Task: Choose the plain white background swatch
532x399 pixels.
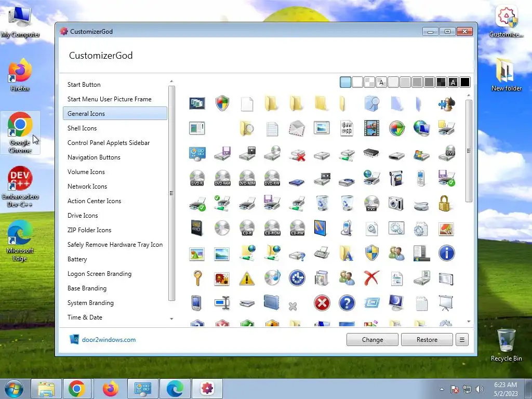Action: pyautogui.click(x=357, y=82)
